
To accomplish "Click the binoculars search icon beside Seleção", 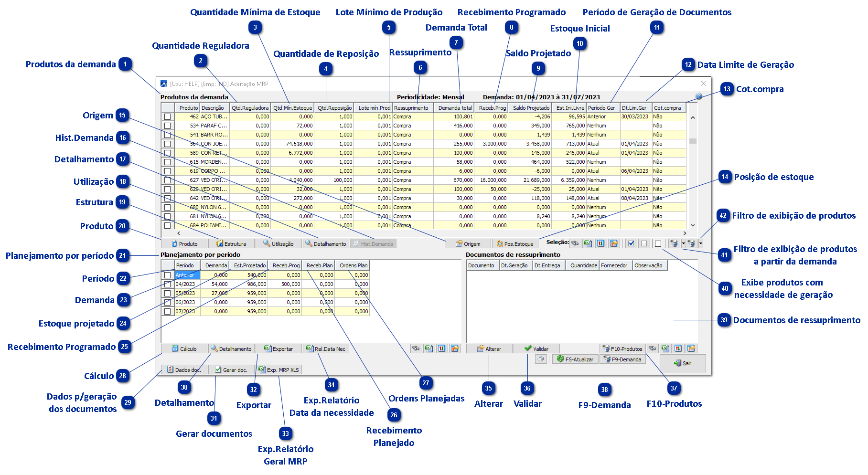I will pyautogui.click(x=575, y=243).
